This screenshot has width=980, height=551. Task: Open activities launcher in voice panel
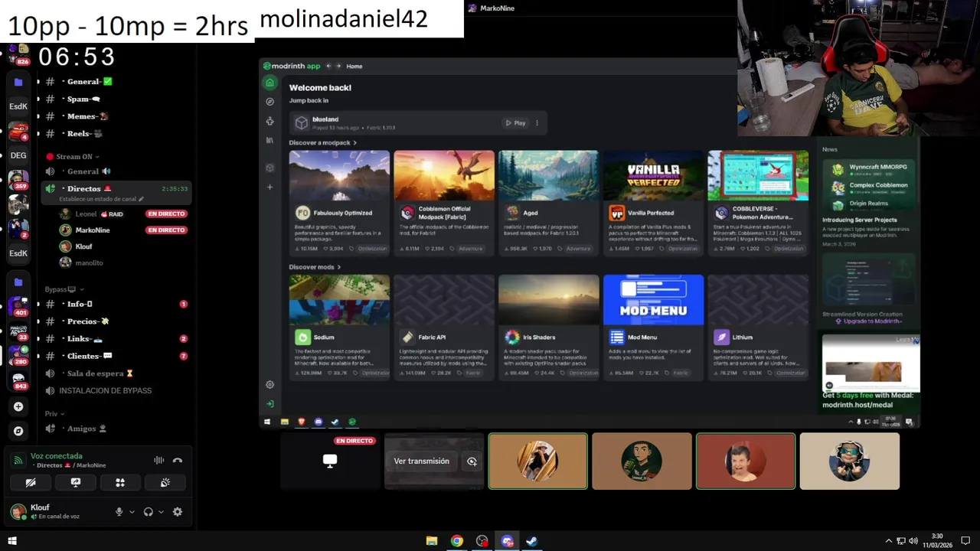120,483
